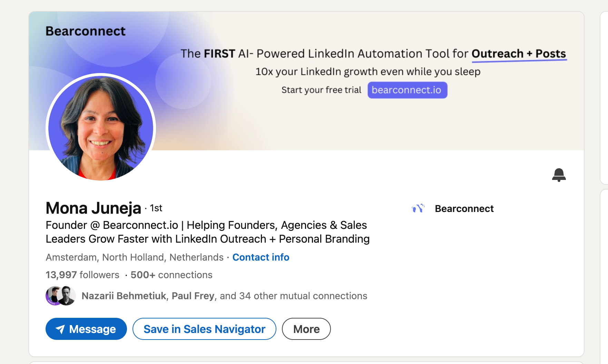Show the 34 other mutual connections
The height and width of the screenshot is (364, 608).
click(x=293, y=296)
